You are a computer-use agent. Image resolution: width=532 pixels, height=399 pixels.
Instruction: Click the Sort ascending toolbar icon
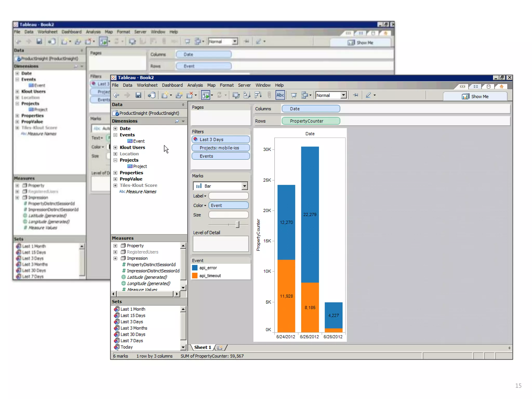tap(247, 95)
